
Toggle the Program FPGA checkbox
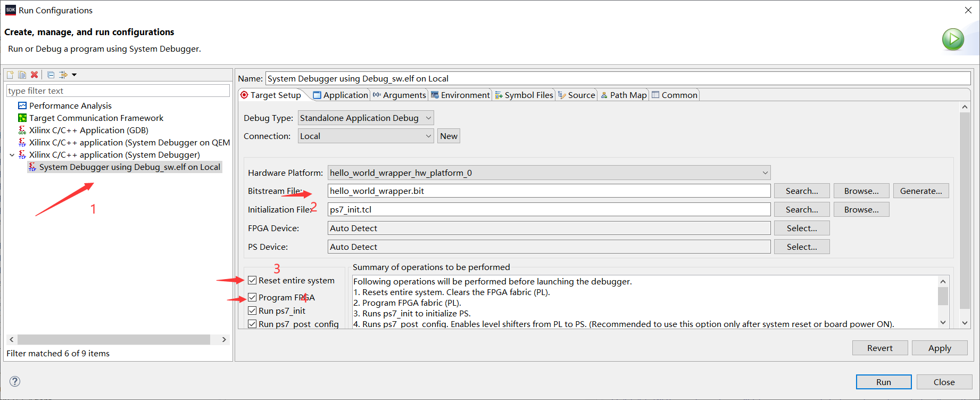(252, 297)
